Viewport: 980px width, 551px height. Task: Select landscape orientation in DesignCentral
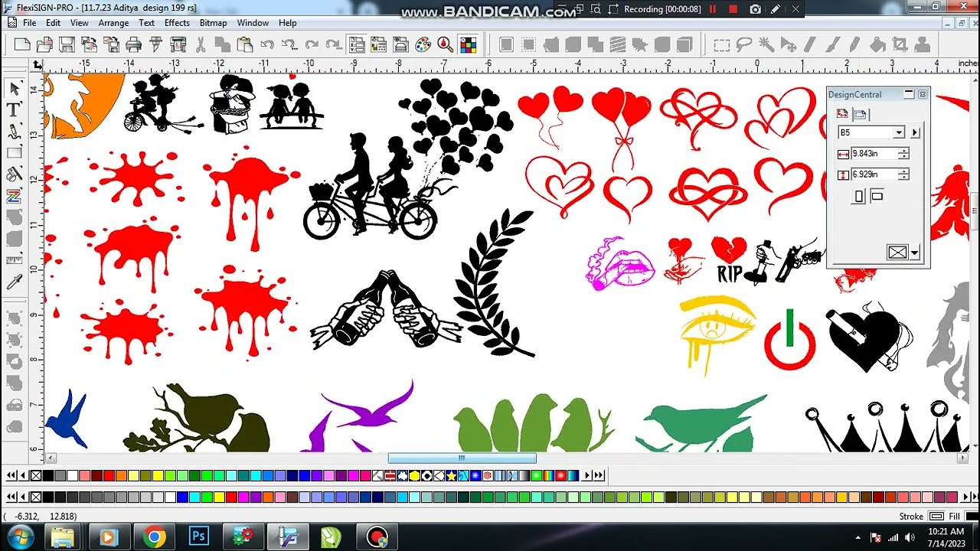click(x=877, y=196)
